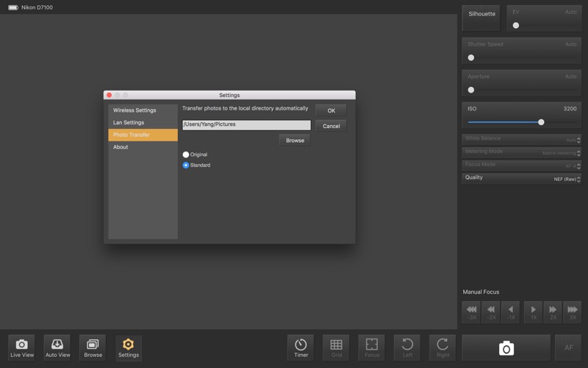588x368 pixels.
Task: Move manual focus forward by 2X
Action: 553,312
